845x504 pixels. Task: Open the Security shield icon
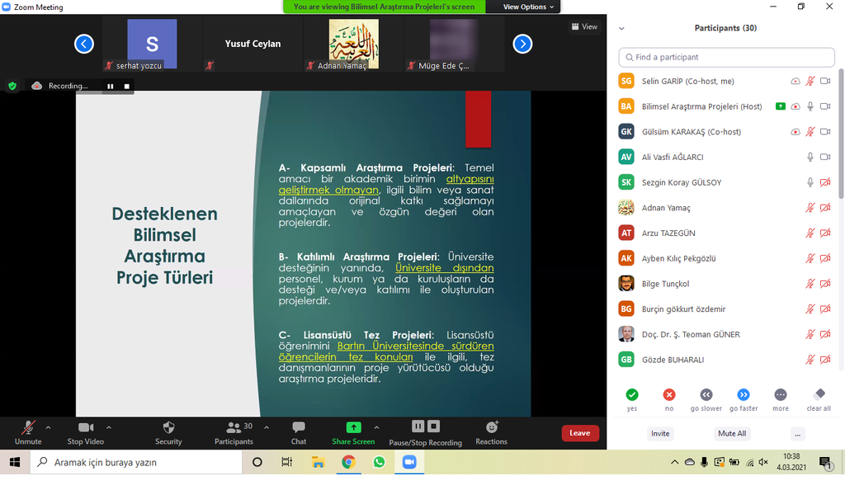pos(168,427)
